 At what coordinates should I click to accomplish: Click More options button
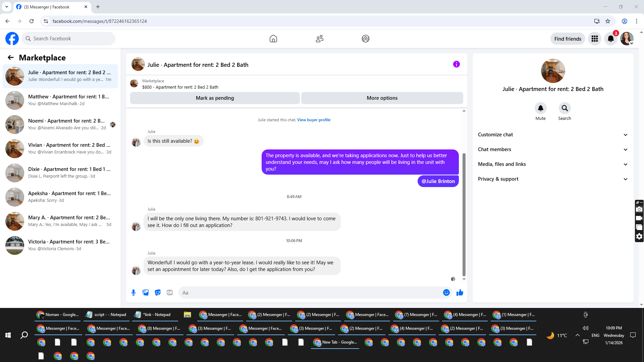pyautogui.click(x=382, y=98)
